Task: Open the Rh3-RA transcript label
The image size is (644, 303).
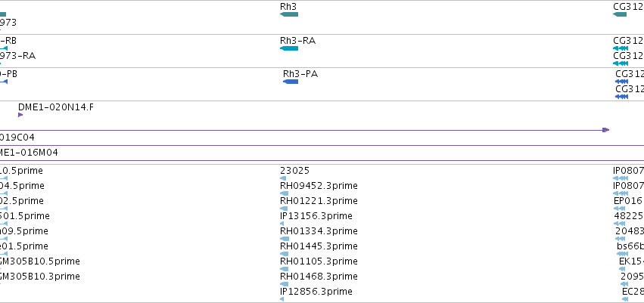Action: pyautogui.click(x=297, y=41)
